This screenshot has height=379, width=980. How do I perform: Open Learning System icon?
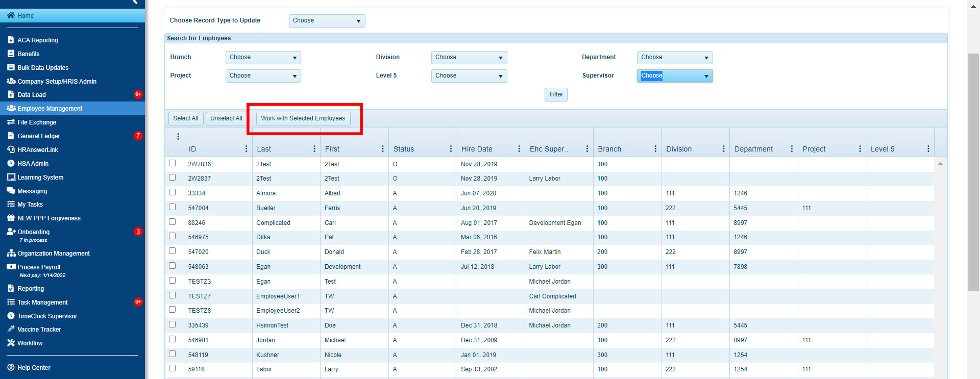pos(11,177)
